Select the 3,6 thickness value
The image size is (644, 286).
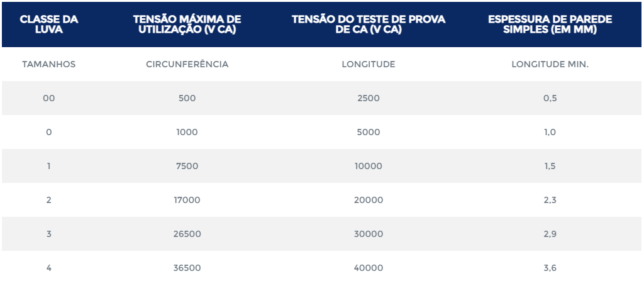(550, 268)
